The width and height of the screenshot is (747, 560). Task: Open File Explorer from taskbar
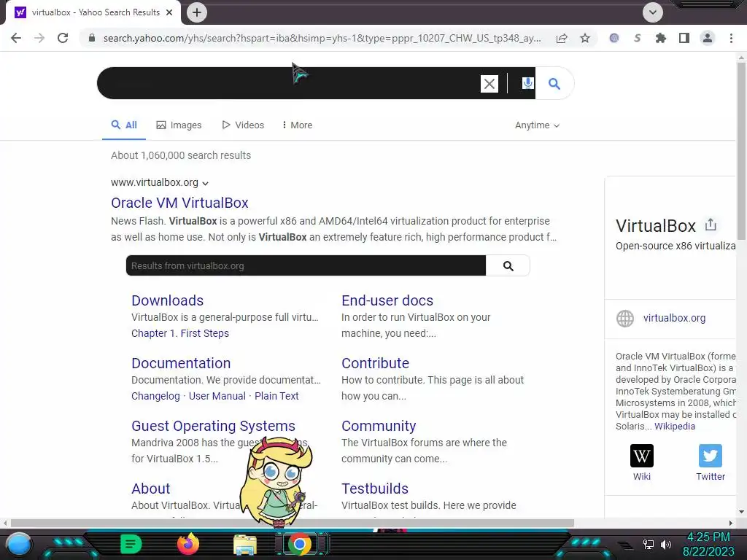tap(245, 545)
